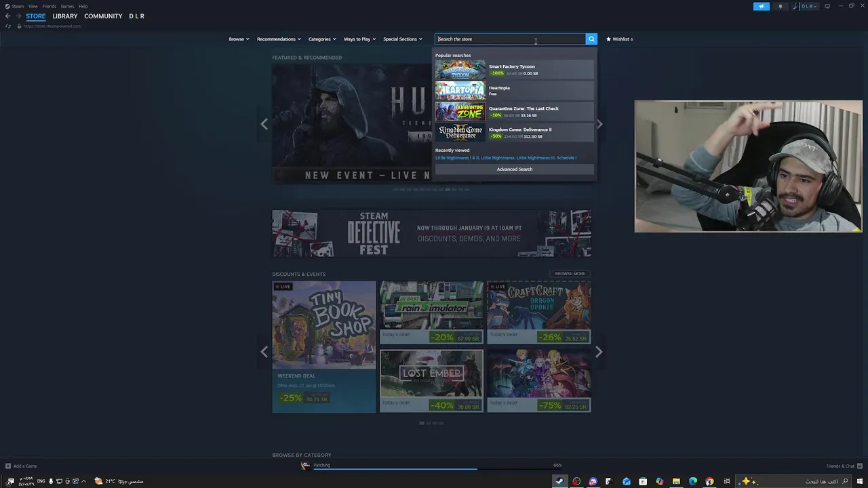This screenshot has height=488, width=868.
Task: Open Microsoft Edge from the taskbar
Action: (693, 481)
